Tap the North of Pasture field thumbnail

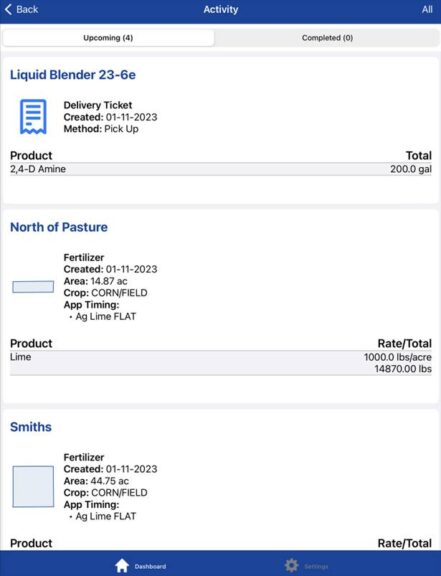(x=33, y=287)
